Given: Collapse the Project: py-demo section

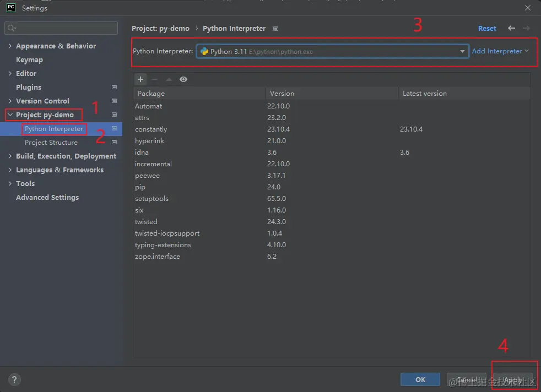Looking at the screenshot, I should point(10,115).
